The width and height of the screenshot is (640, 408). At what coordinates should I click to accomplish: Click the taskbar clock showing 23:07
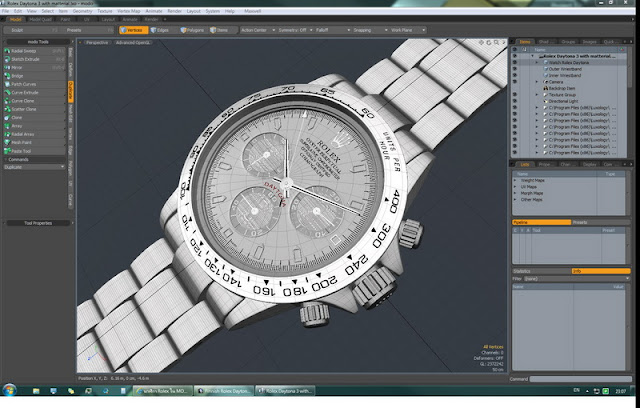coord(620,391)
